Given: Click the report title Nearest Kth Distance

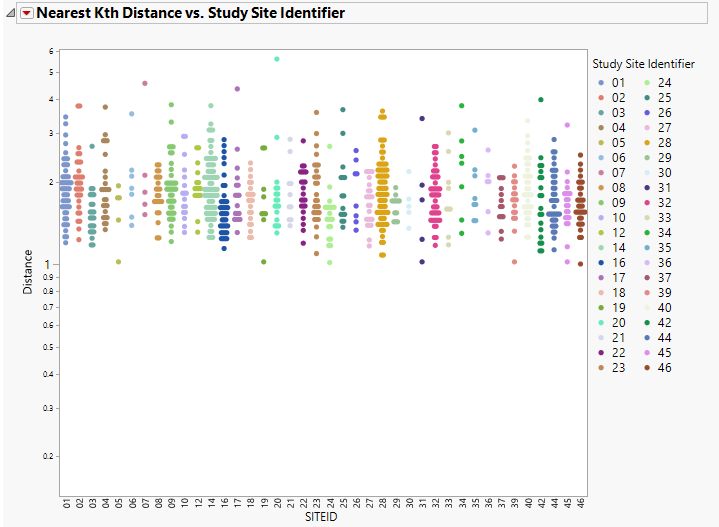Looking at the screenshot, I should (x=190, y=13).
